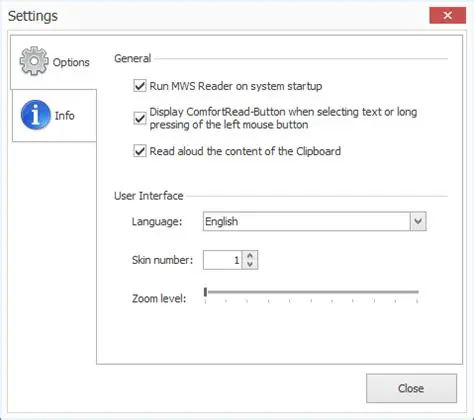Viewport: 474px width, 420px height.
Task: Click the gray gear icon beside Options
Action: point(34,61)
